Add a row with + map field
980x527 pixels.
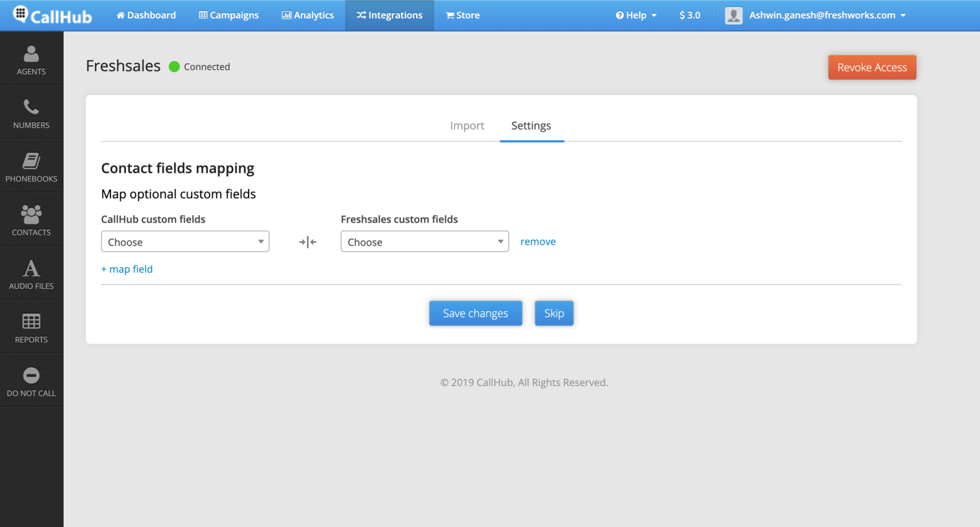pyautogui.click(x=127, y=269)
